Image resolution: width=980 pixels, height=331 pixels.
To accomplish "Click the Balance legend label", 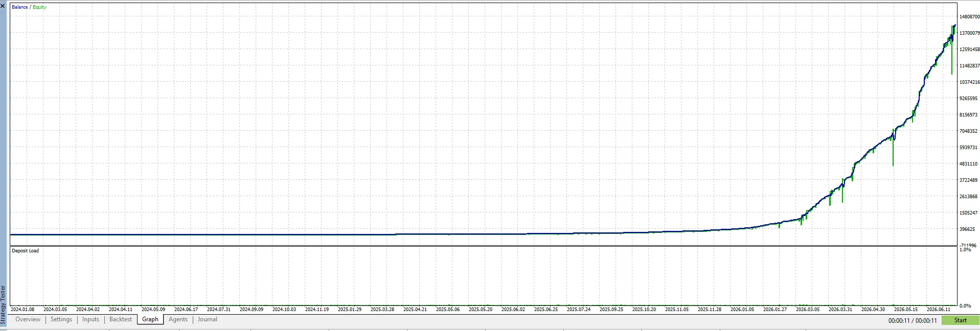I will (20, 7).
